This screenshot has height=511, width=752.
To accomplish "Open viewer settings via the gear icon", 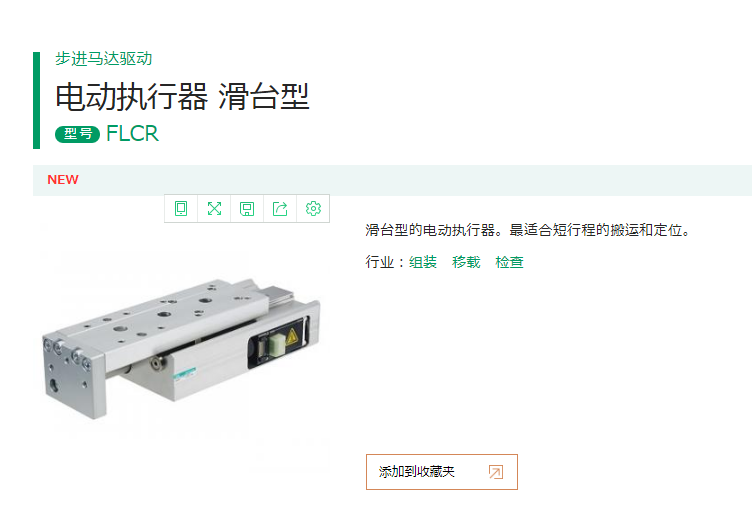I will tap(313, 209).
